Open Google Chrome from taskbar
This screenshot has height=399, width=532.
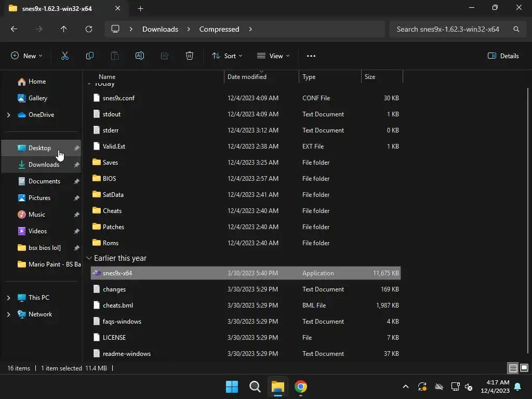(301, 387)
